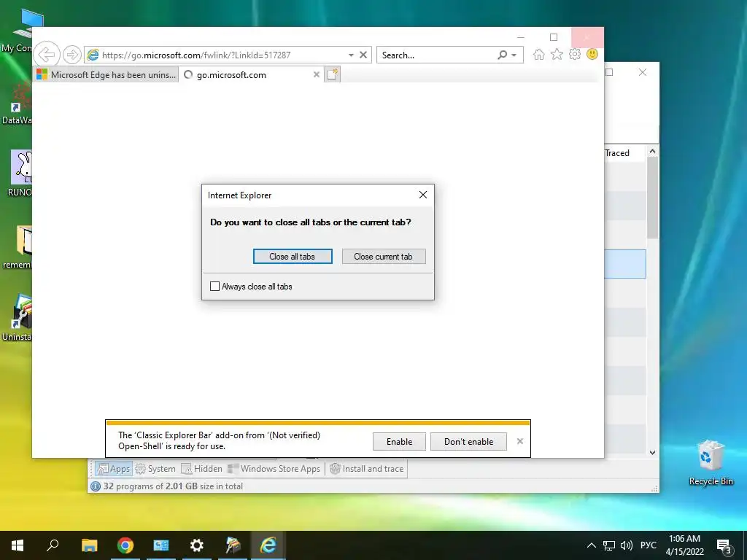Click the РУС language indicator
747x560 pixels.
pos(649,545)
